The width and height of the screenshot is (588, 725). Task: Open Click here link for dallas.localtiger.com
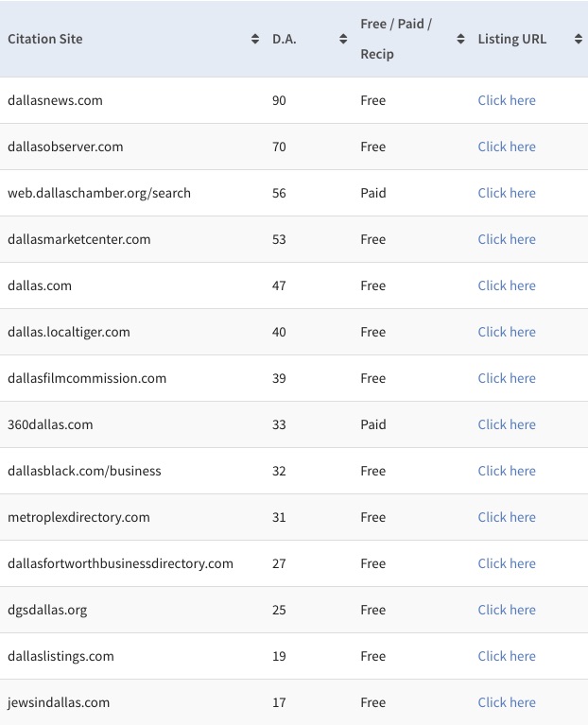coord(507,332)
